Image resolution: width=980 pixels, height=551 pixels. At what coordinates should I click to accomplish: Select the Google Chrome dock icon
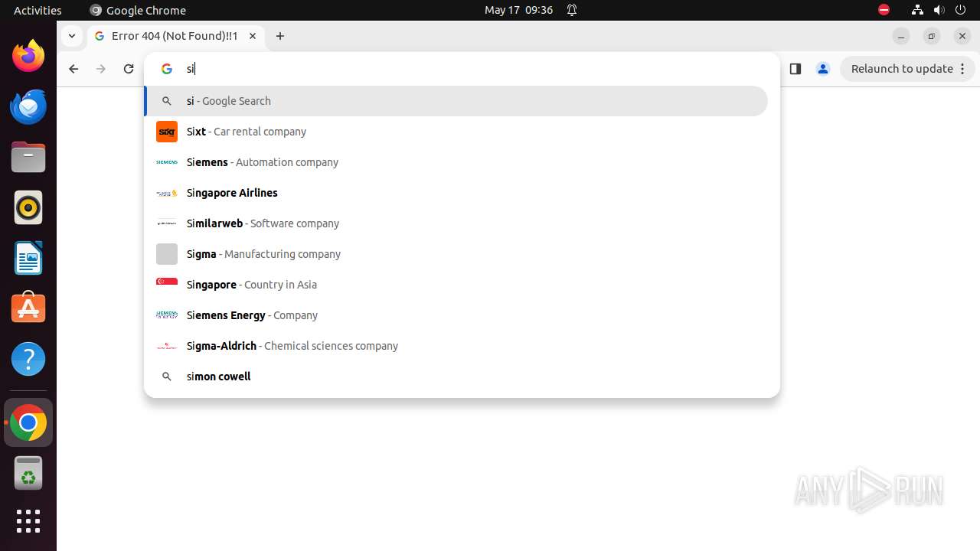[28, 422]
